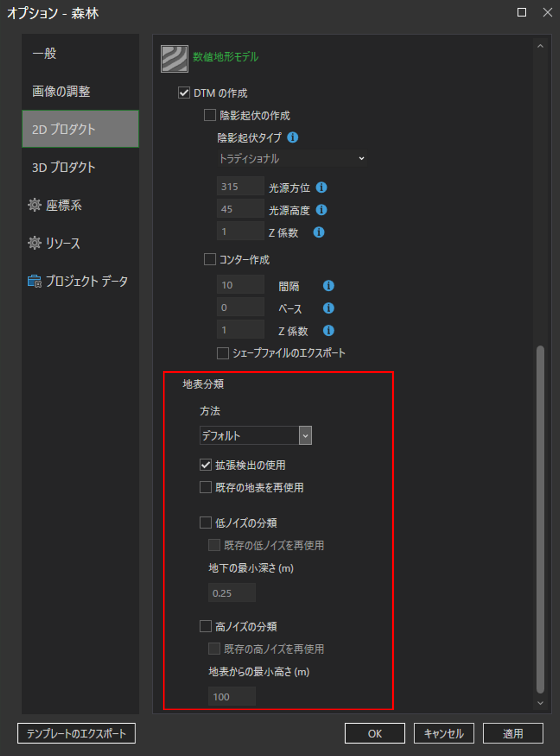Click the 地表分類 section label
560x756 pixels.
tap(203, 384)
